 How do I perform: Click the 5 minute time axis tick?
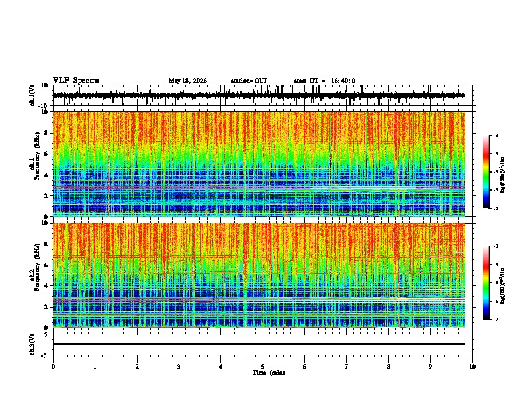(x=263, y=367)
